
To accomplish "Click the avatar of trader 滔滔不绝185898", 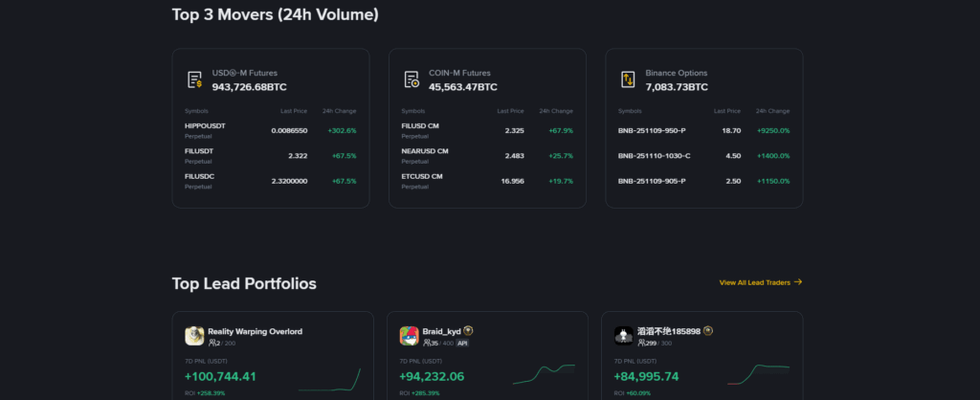I will 623,336.
